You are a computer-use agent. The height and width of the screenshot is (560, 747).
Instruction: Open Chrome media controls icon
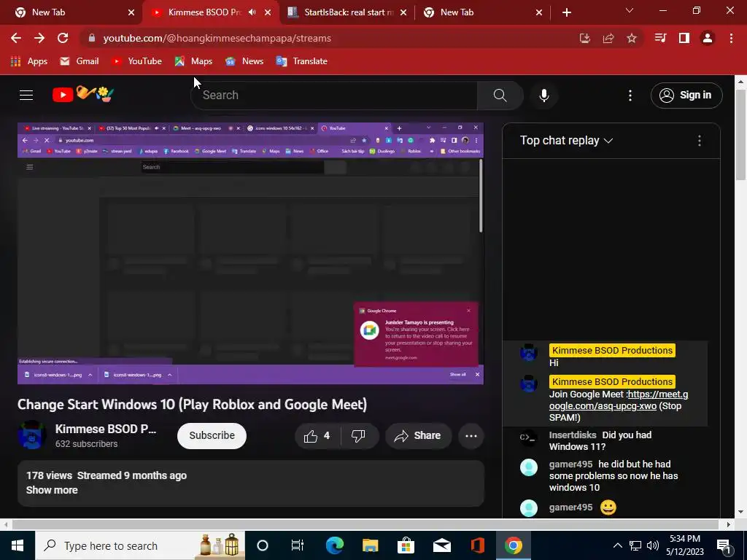point(660,38)
